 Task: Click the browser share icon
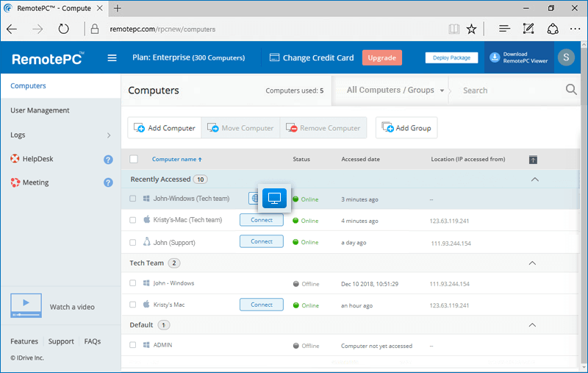point(553,29)
